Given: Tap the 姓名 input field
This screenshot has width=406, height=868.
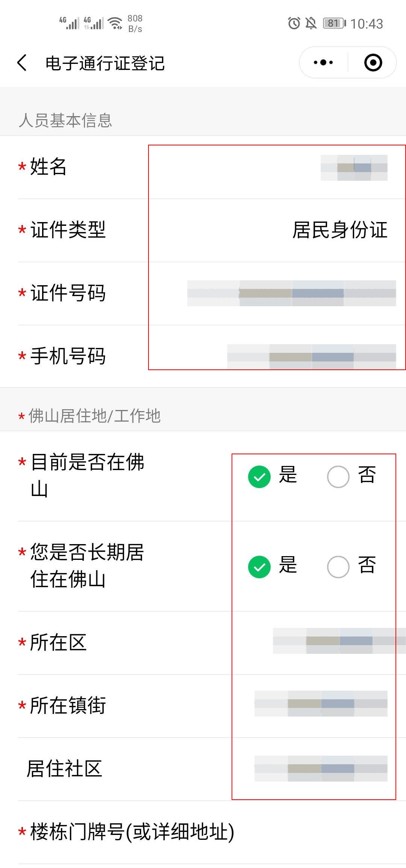Looking at the screenshot, I should coord(353,168).
